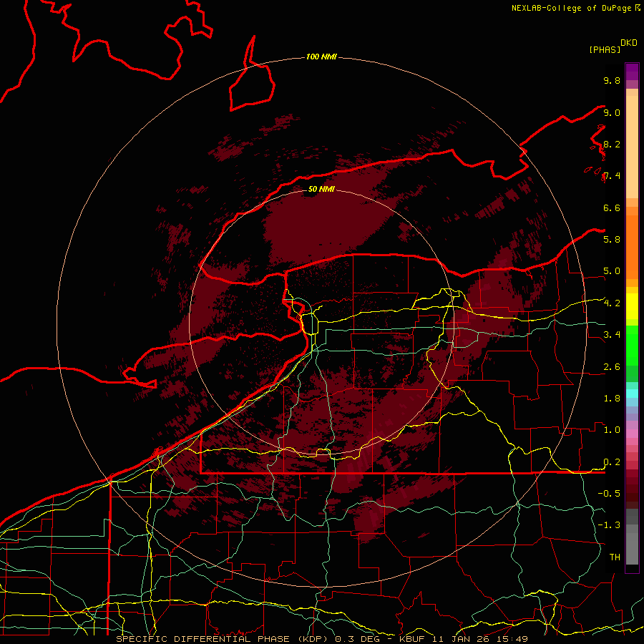This screenshot has height=644, width=644.
Task: Click the [PHAS] units label
Action: point(605,50)
